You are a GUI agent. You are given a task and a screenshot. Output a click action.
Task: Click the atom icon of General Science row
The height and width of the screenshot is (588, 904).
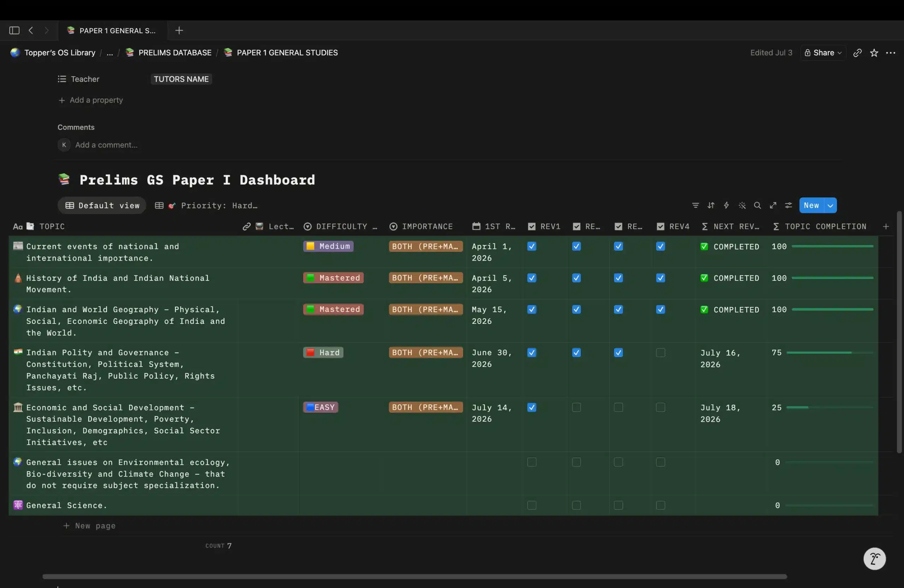[x=18, y=505]
